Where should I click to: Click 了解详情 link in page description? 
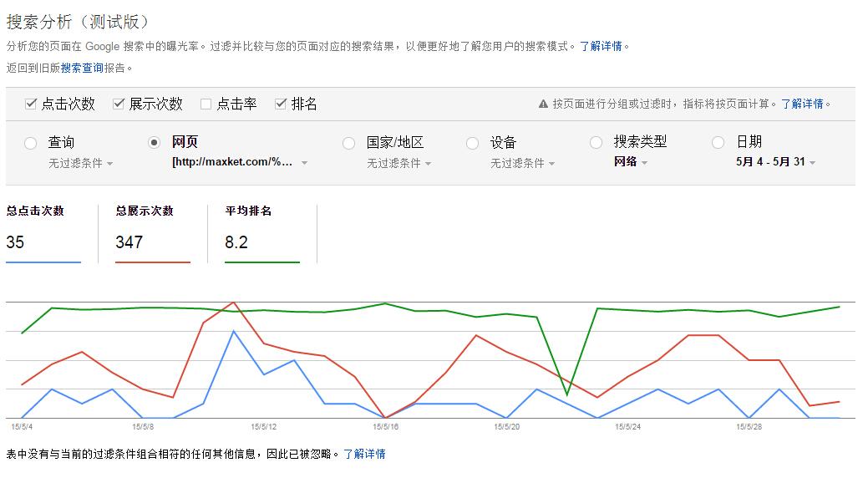coord(601,46)
